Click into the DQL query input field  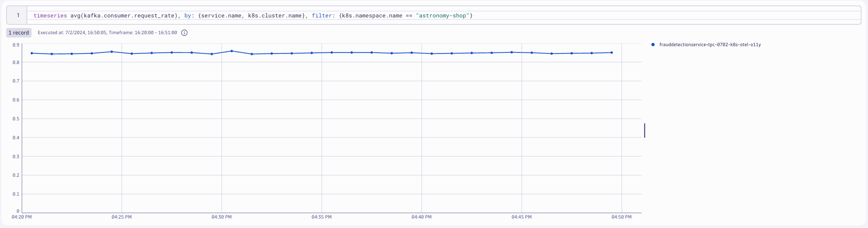point(443,15)
